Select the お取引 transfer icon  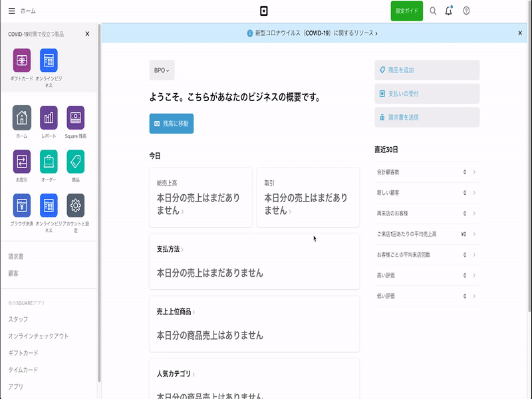tap(22, 162)
